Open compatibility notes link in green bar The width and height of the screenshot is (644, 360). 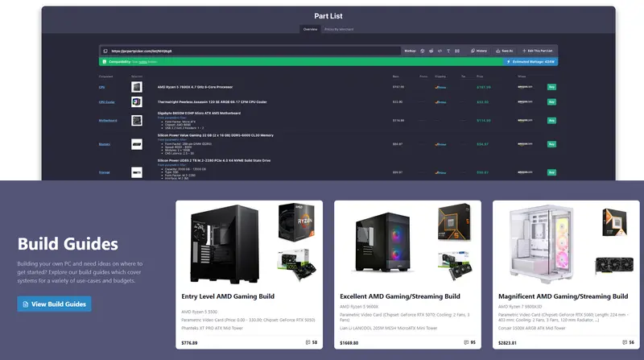point(142,62)
